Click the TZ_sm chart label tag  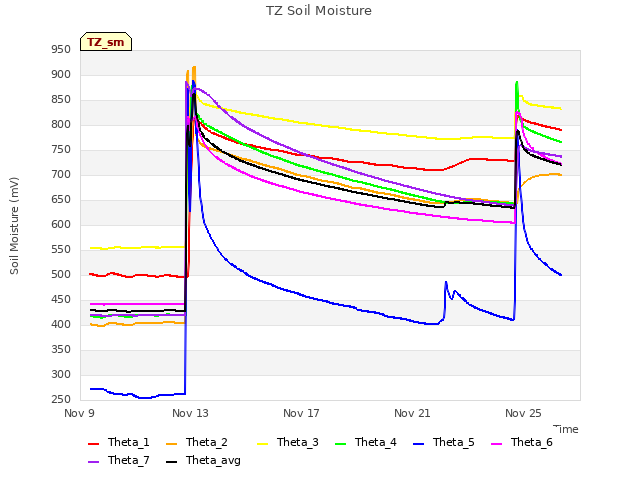pos(106,42)
